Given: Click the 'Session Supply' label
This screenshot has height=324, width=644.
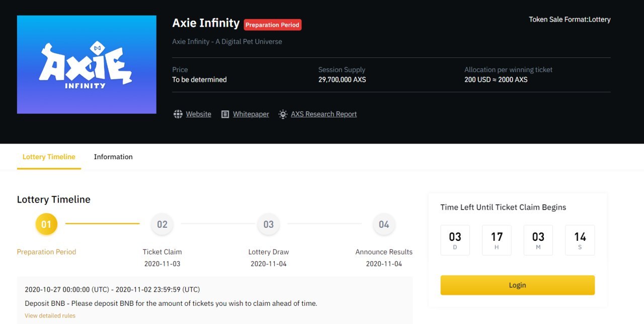Looking at the screenshot, I should click(x=342, y=70).
